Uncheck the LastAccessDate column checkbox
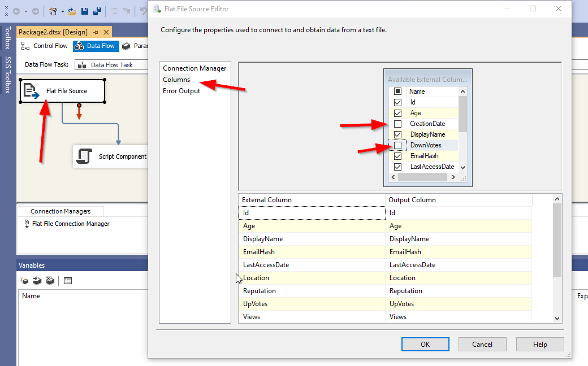 398,167
